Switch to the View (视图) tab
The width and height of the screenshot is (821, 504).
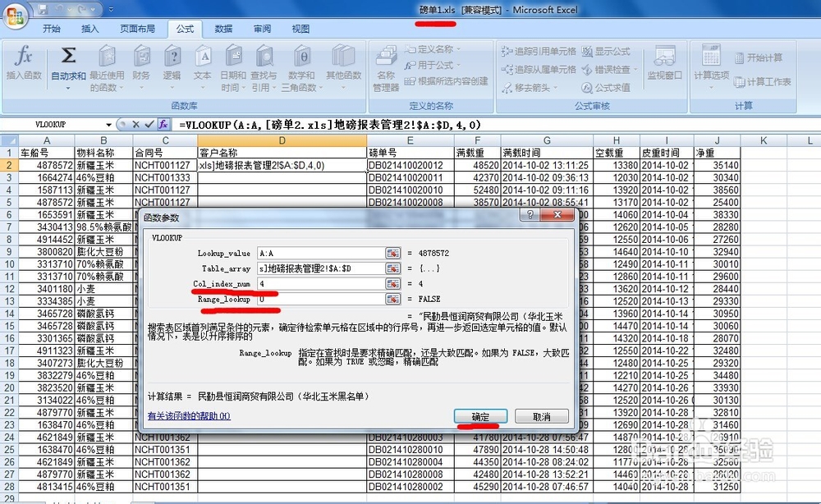click(x=300, y=29)
